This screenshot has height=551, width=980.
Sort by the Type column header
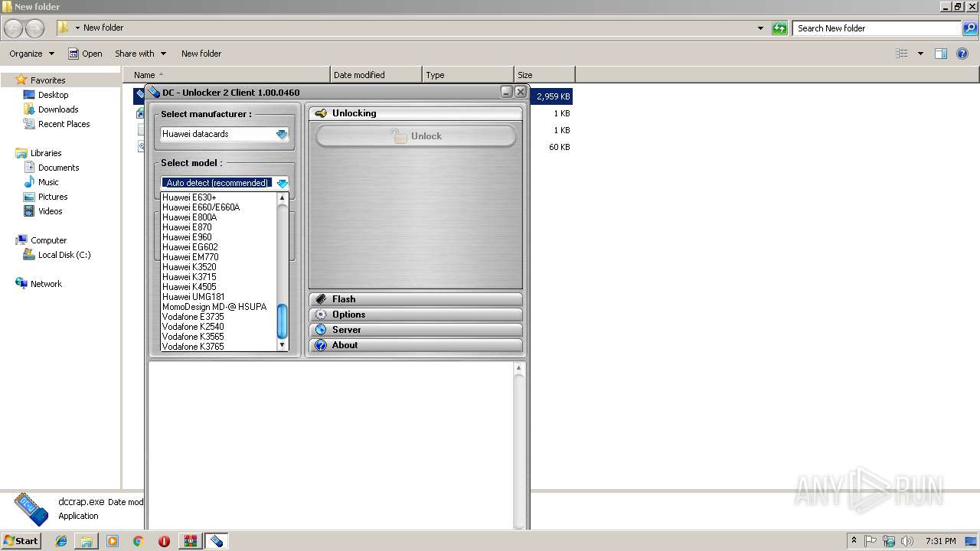468,75
